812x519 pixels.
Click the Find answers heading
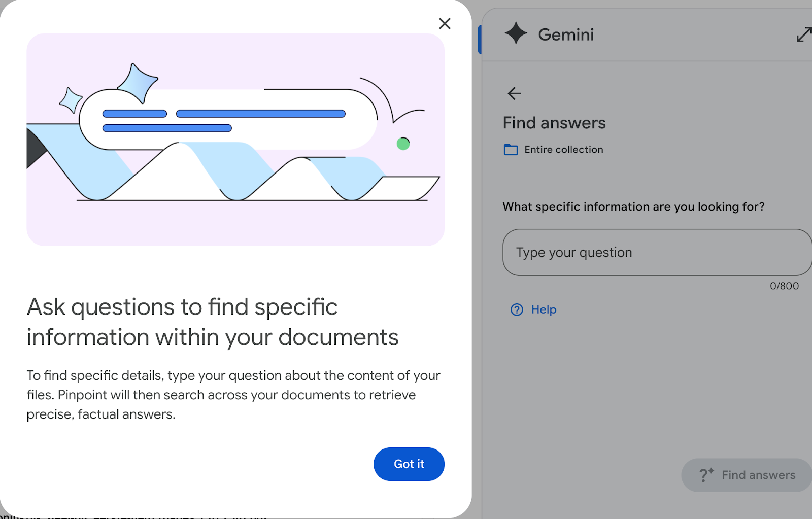point(554,123)
